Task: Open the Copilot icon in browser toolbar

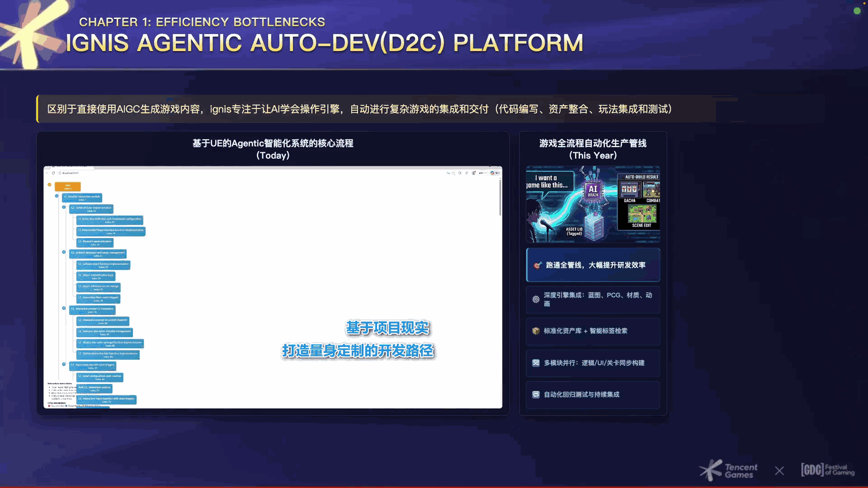Action: [492, 173]
